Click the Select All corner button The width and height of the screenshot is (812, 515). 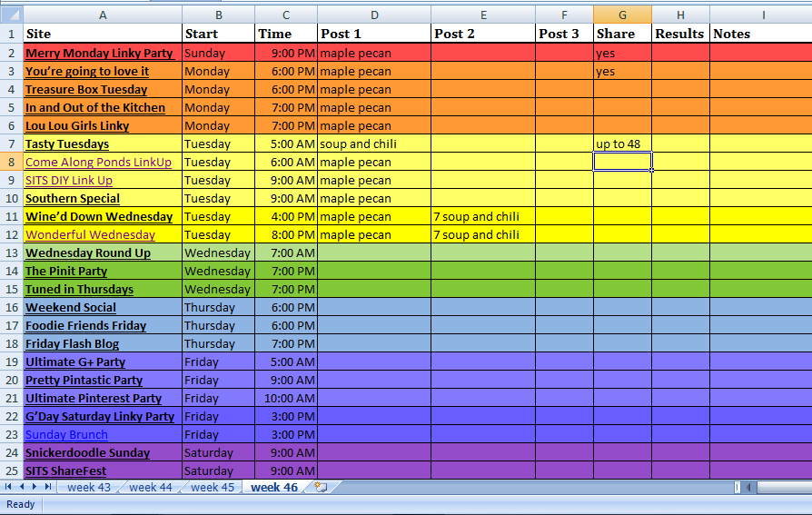coord(12,15)
